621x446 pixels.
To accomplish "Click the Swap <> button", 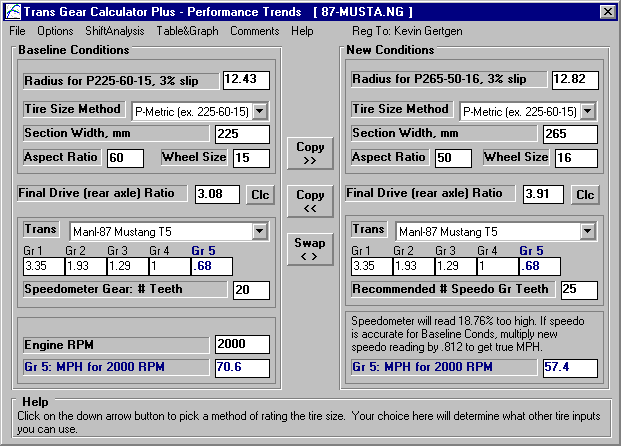I will click(x=310, y=249).
